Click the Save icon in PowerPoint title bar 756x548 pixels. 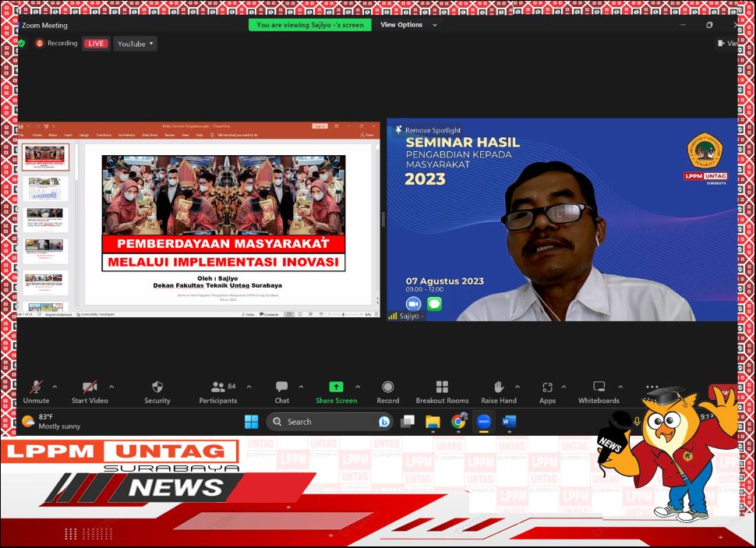[x=21, y=126]
